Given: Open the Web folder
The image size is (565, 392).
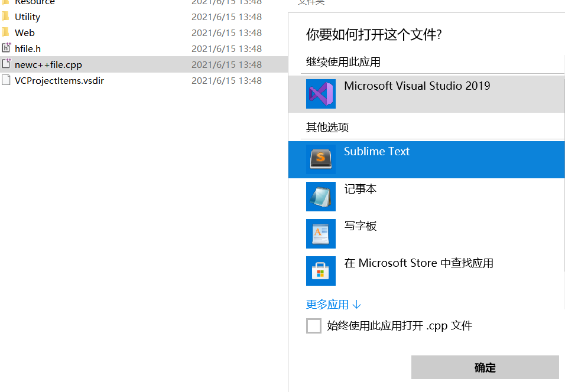Looking at the screenshot, I should (x=24, y=32).
